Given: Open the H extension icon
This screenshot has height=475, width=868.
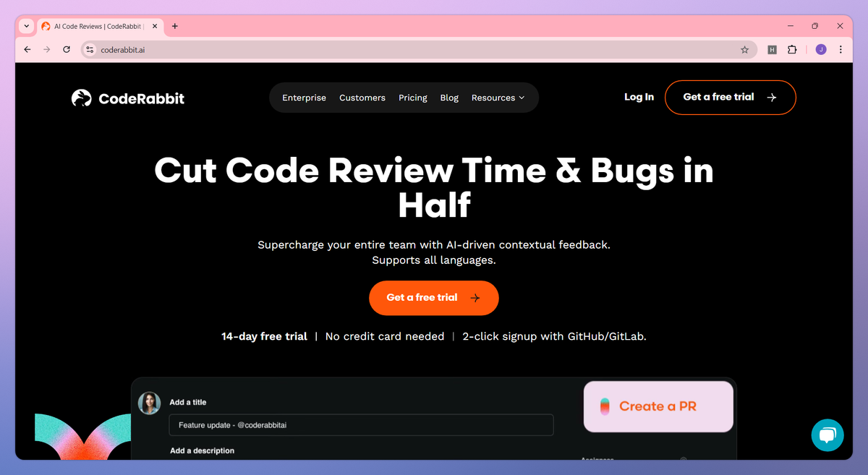Looking at the screenshot, I should [772, 50].
